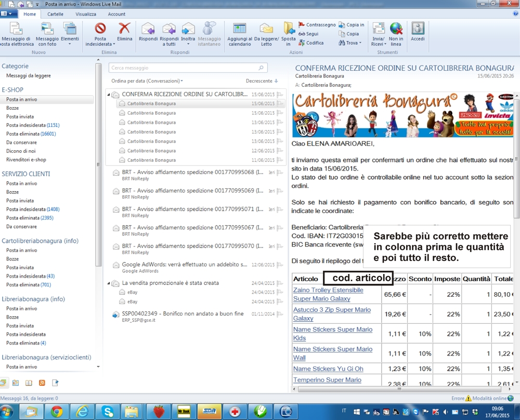Click the Cerca messaggio search field
Screen dimensions: 520x420
pyautogui.click(x=188, y=68)
